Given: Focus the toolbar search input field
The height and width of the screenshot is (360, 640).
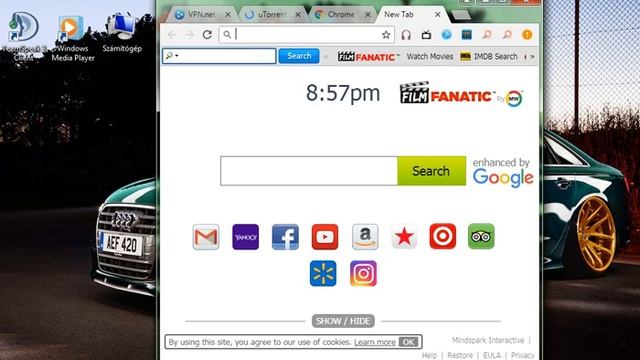Looking at the screenshot, I should coord(219,56).
